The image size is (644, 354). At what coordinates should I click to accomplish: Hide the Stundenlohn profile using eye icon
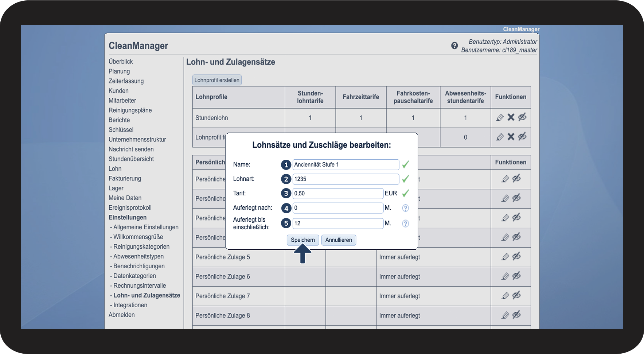point(522,117)
